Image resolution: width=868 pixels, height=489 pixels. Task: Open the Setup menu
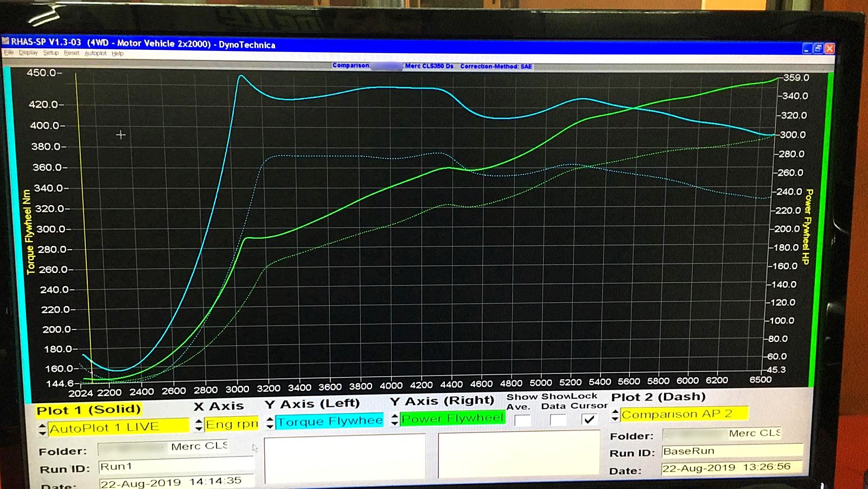tap(51, 53)
